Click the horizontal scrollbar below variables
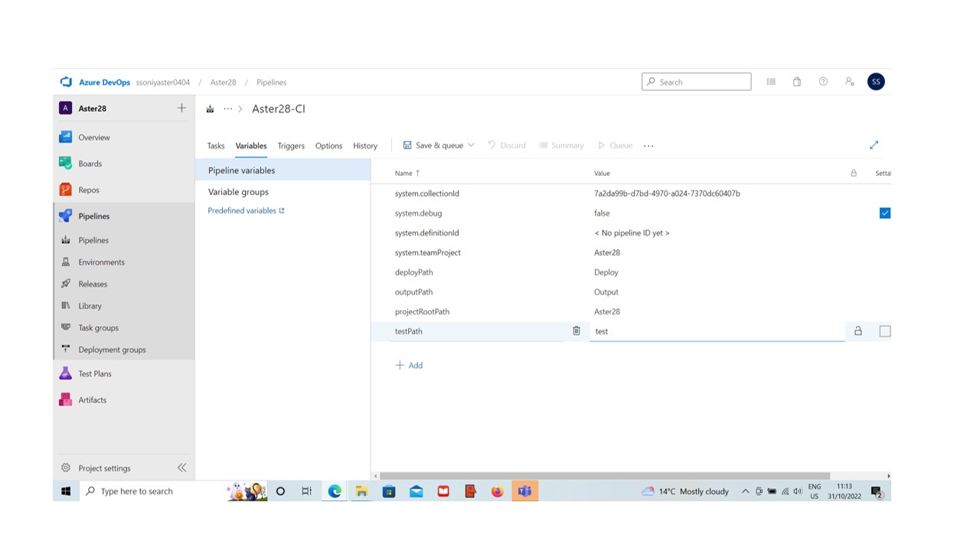Image resolution: width=980 pixels, height=551 pixels. pyautogui.click(x=605, y=476)
